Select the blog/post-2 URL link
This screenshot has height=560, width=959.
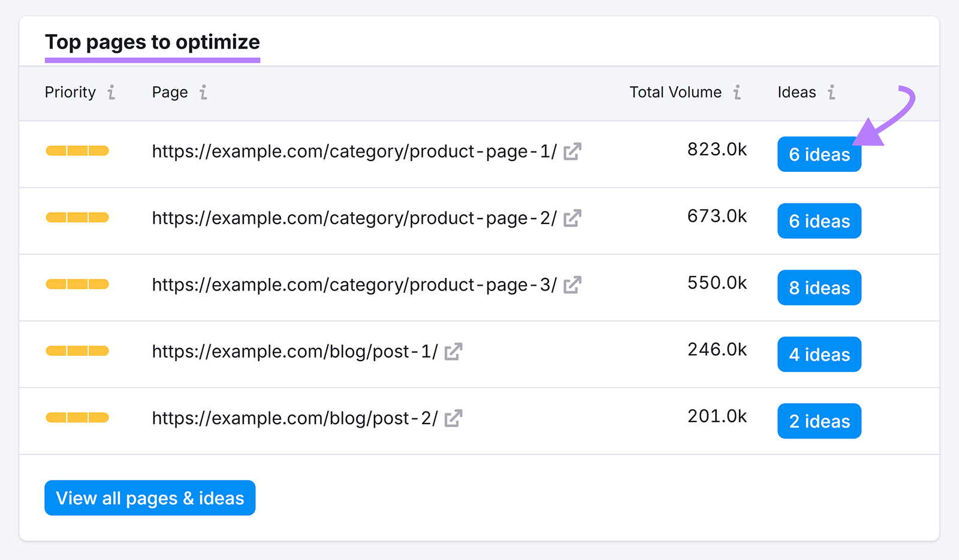click(x=296, y=419)
